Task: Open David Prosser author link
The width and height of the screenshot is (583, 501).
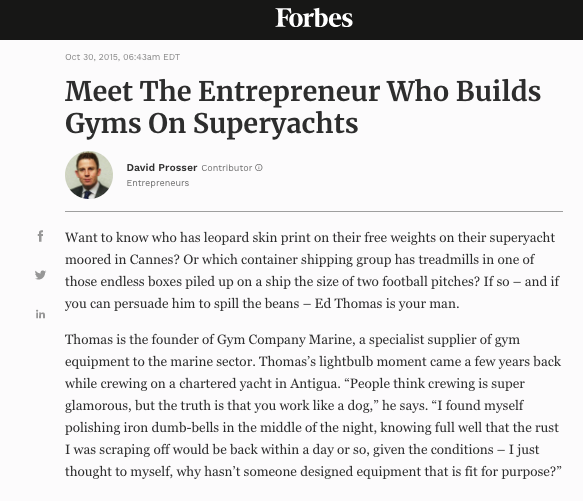Action: [162, 168]
